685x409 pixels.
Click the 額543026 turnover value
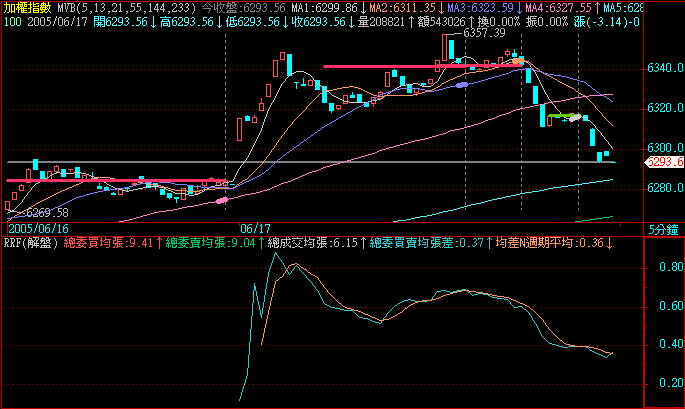pos(441,22)
